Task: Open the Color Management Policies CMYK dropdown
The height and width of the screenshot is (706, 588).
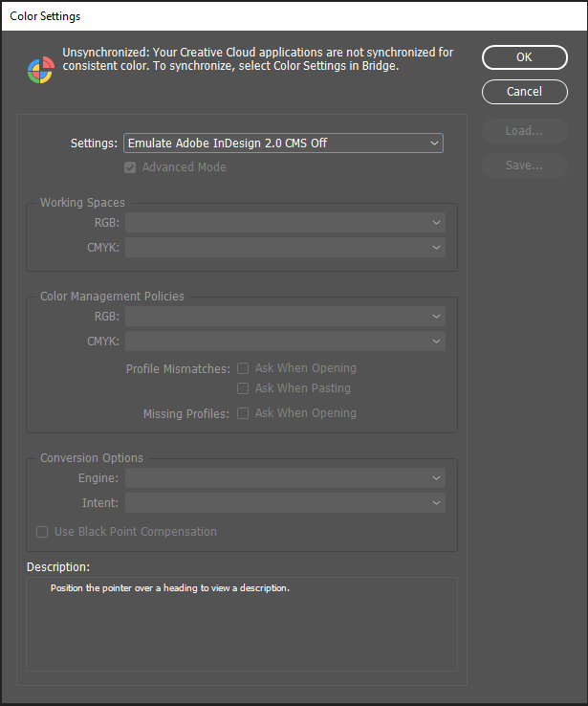Action: point(285,341)
